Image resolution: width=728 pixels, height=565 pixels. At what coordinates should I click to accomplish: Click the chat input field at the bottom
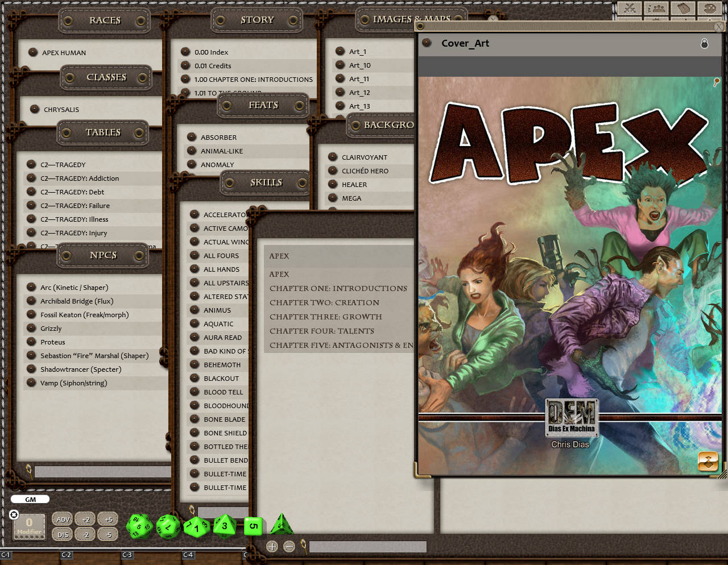coord(367,546)
